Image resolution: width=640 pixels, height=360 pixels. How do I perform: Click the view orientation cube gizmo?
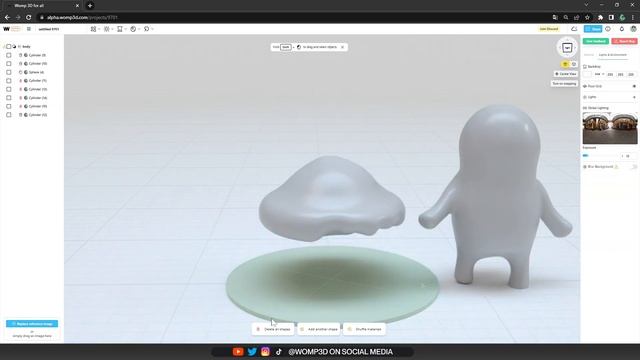click(567, 48)
